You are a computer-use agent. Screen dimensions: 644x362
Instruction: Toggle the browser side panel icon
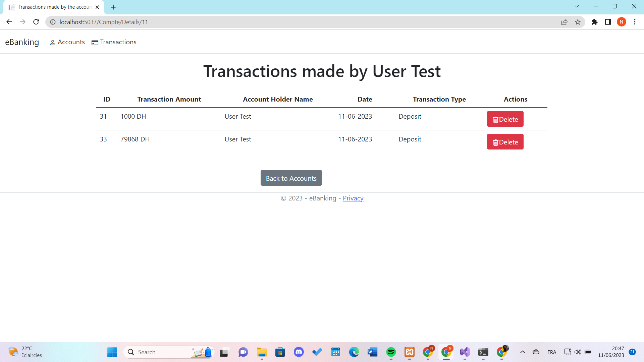pyautogui.click(x=608, y=22)
